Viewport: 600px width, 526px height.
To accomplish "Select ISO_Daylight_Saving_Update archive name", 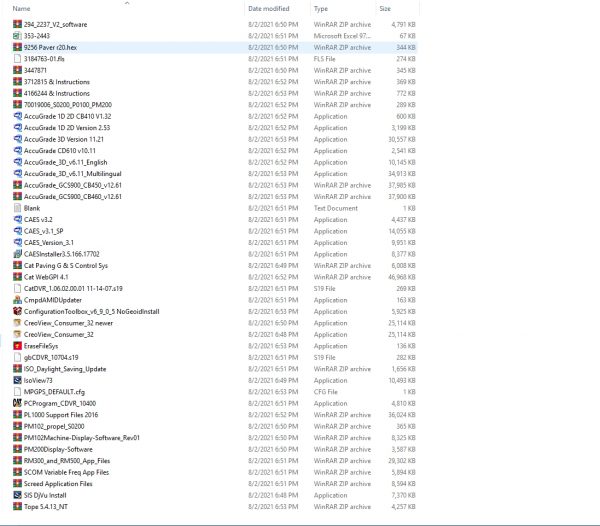I will [x=65, y=368].
